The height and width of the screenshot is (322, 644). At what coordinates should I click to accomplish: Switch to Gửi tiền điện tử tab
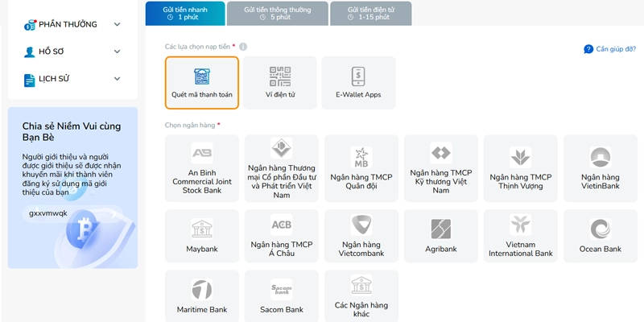tap(371, 13)
